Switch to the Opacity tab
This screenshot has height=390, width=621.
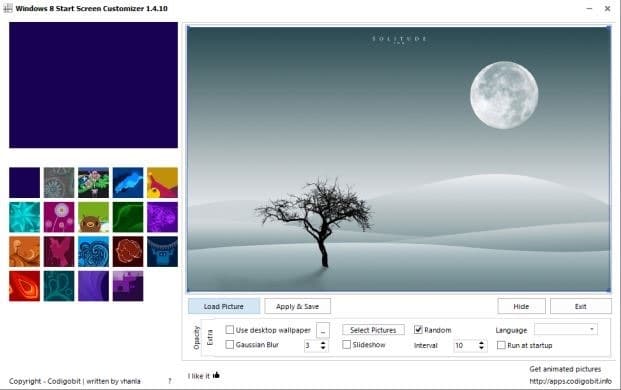click(x=196, y=338)
